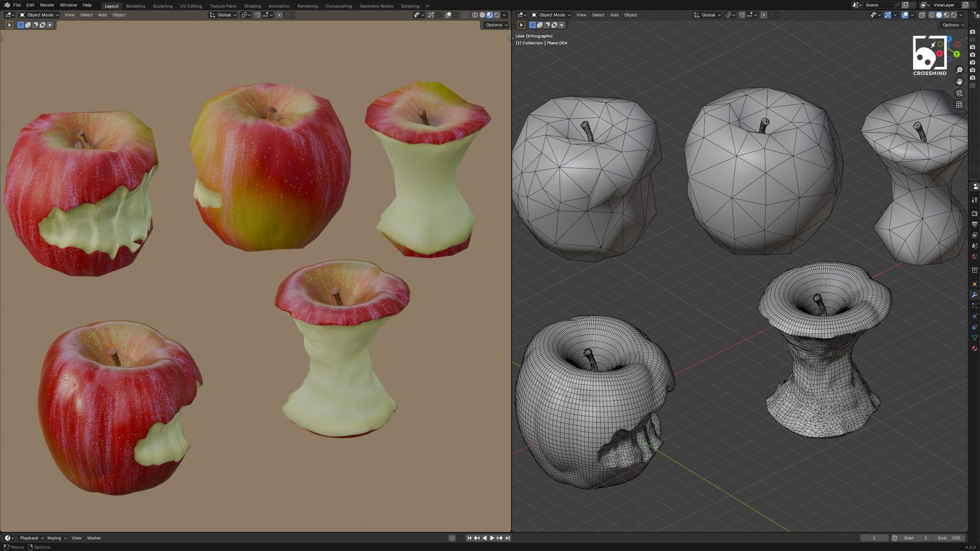Open Object Mode dropdown in left viewport
This screenshot has height=551, width=980.
(39, 15)
